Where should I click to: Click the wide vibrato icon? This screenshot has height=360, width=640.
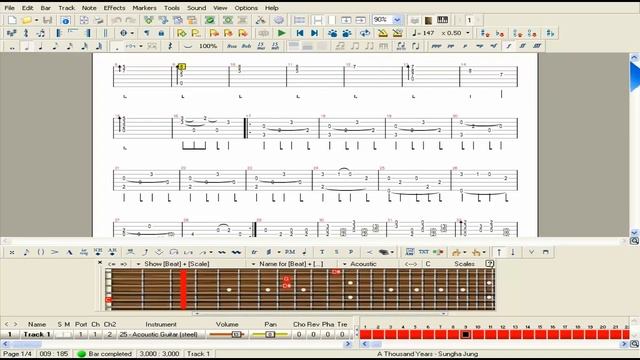[x=236, y=252]
